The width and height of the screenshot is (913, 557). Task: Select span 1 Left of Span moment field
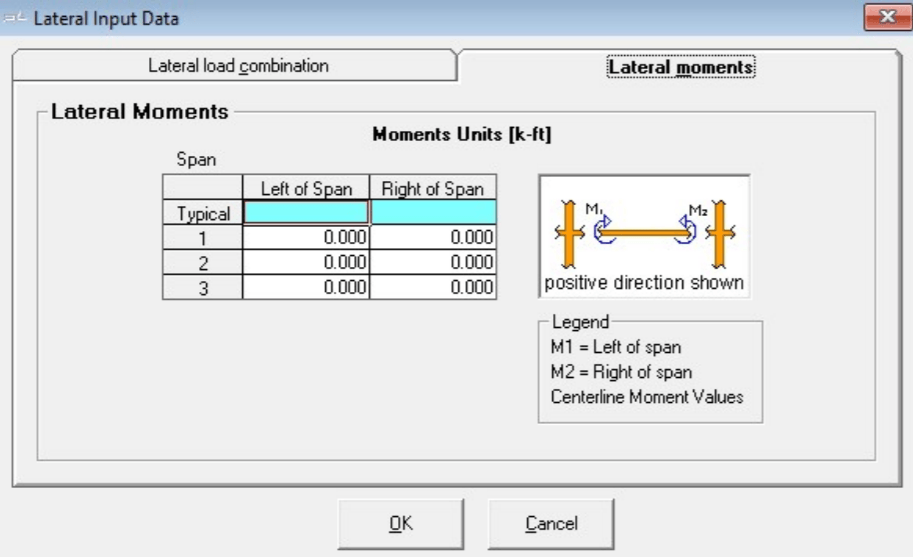pyautogui.click(x=306, y=238)
